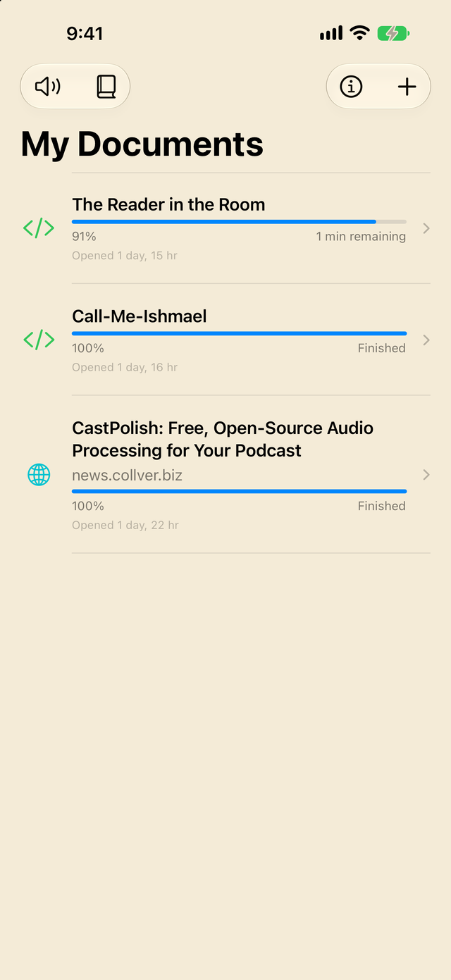Tap the news.collver.biz source link
451x980 pixels.
point(127,476)
